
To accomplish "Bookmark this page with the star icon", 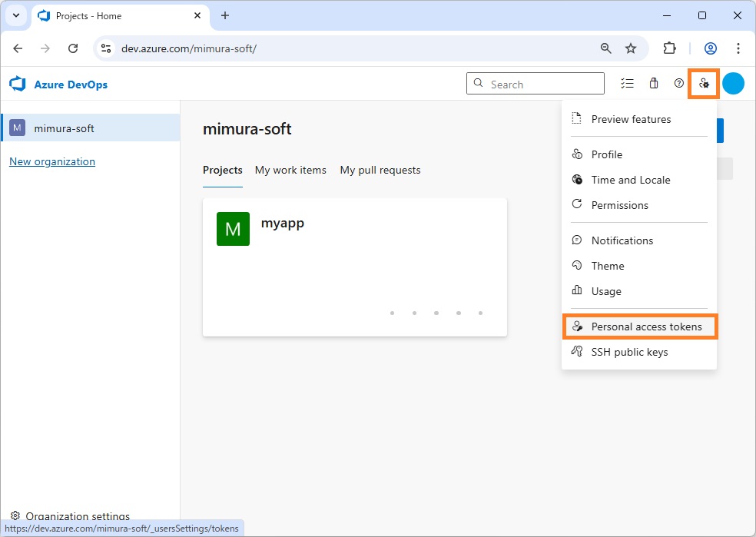I will (631, 48).
